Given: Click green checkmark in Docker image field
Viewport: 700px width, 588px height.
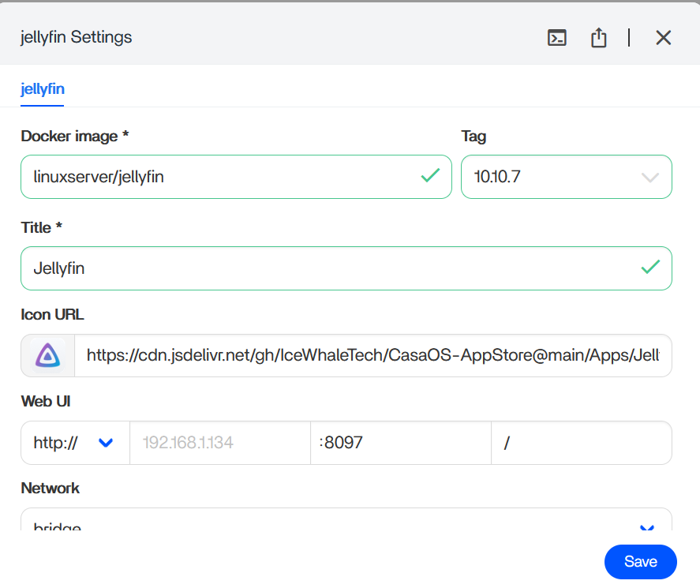Looking at the screenshot, I should click(430, 176).
